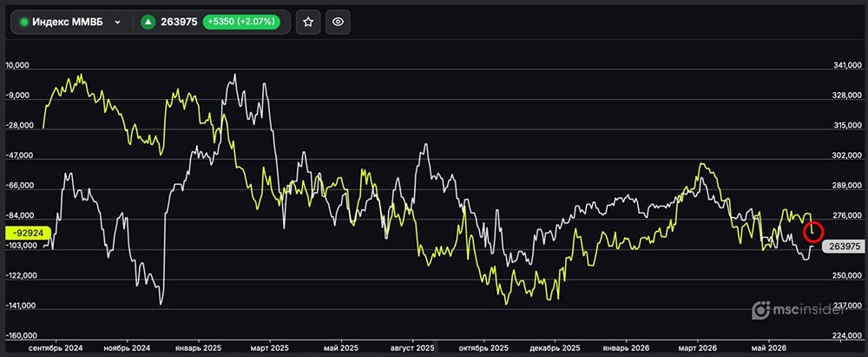Click the -84,000 left axis value
868x357 pixels.
19,215
